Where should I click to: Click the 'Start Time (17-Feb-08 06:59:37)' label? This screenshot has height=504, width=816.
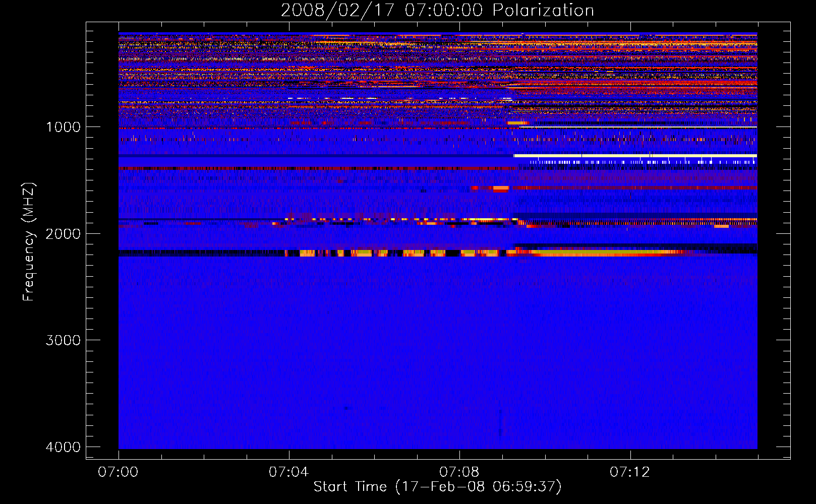[x=437, y=487]
